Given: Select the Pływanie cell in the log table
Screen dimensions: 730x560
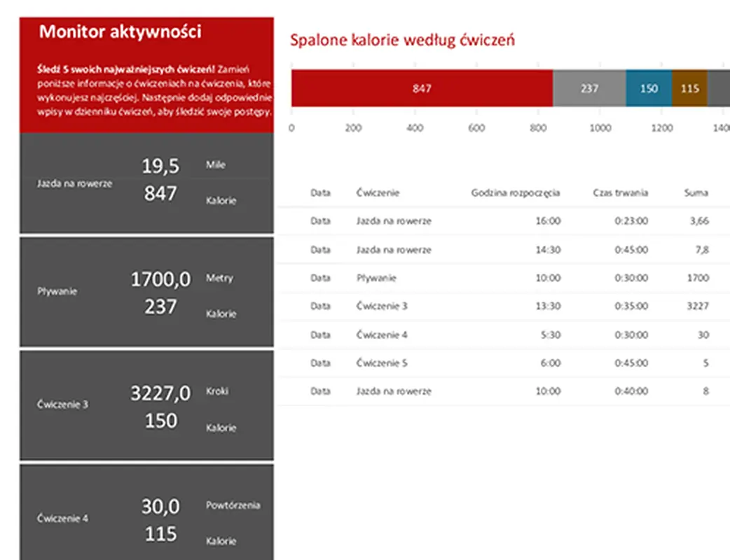Looking at the screenshot, I should (376, 278).
